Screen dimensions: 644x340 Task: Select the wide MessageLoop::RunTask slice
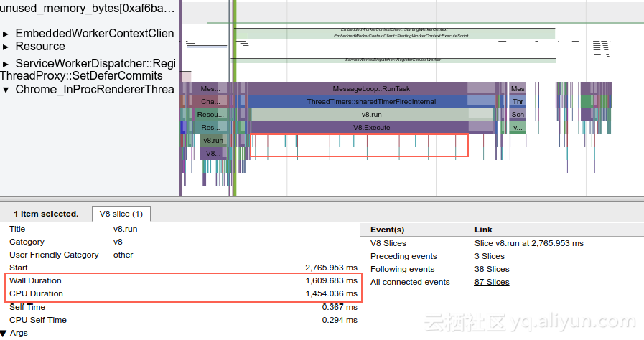tap(371, 89)
